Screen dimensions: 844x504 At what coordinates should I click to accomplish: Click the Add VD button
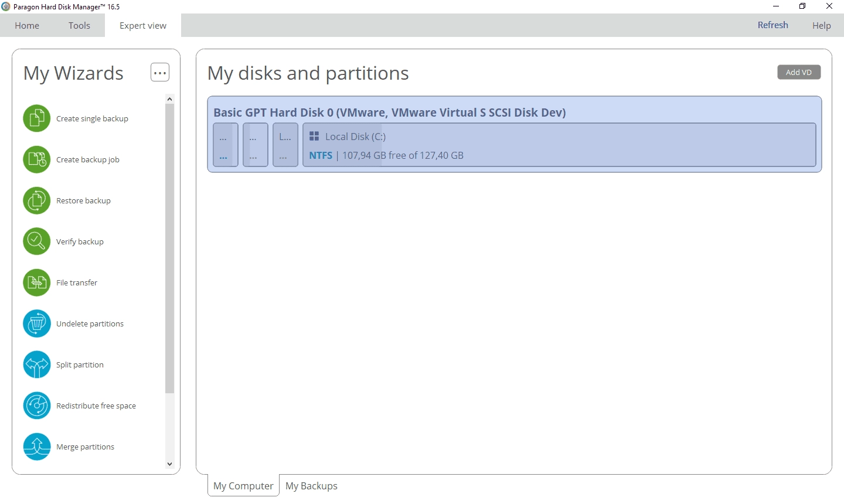pos(799,72)
